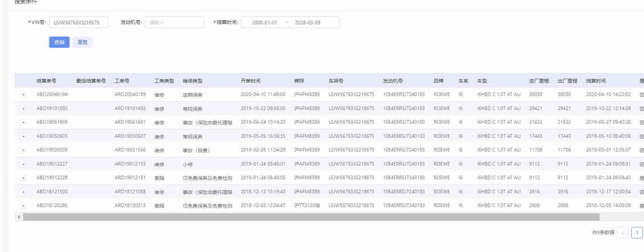Expand row for settlement ABO20040194
Viewport: 644px width, 252px height.
click(x=23, y=95)
